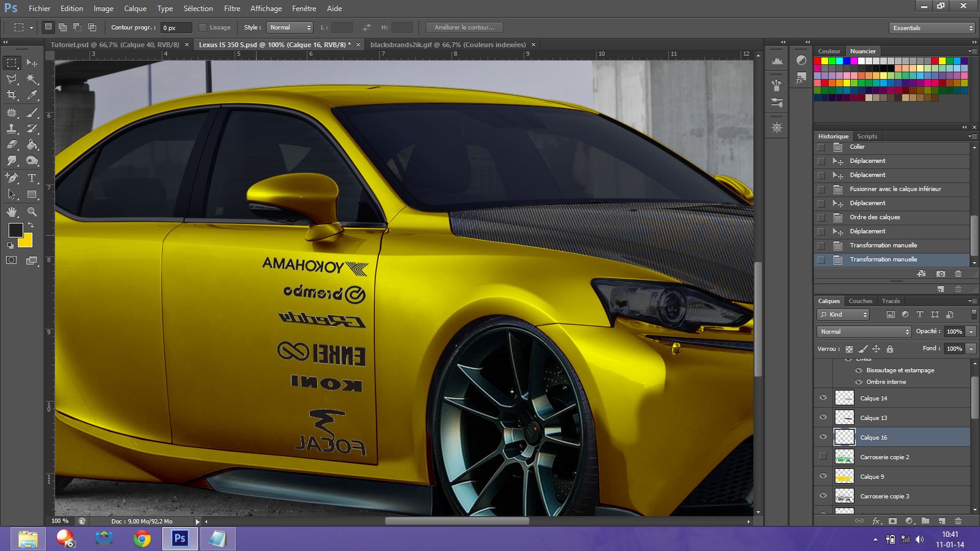The image size is (980, 551).
Task: Select the Rectangular Marquee tool
Action: point(12,63)
